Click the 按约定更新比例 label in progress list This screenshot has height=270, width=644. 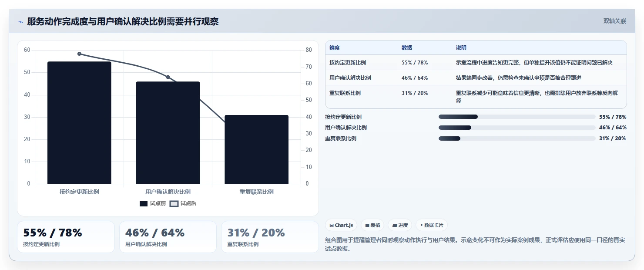pos(343,117)
